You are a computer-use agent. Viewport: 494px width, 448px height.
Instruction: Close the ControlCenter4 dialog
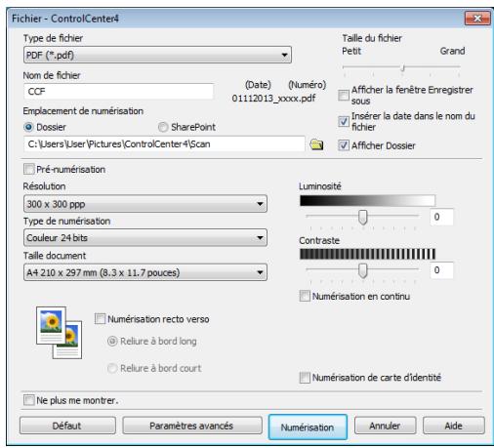coord(477,19)
